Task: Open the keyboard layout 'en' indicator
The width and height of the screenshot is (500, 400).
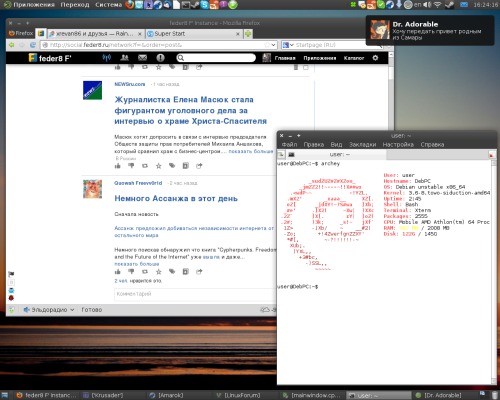Action: [x=417, y=5]
